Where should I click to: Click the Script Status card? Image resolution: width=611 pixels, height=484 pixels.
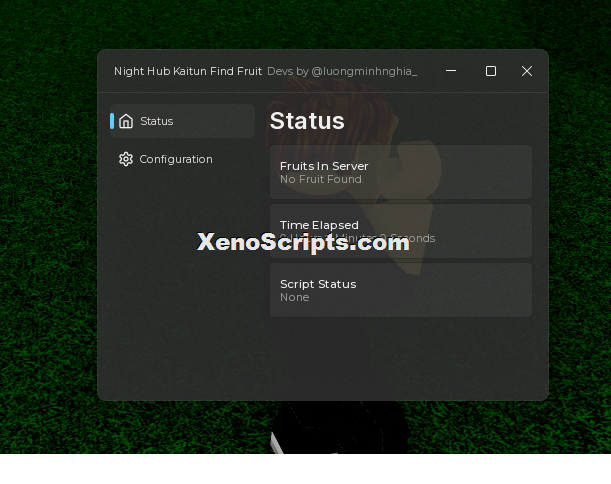click(x=401, y=290)
